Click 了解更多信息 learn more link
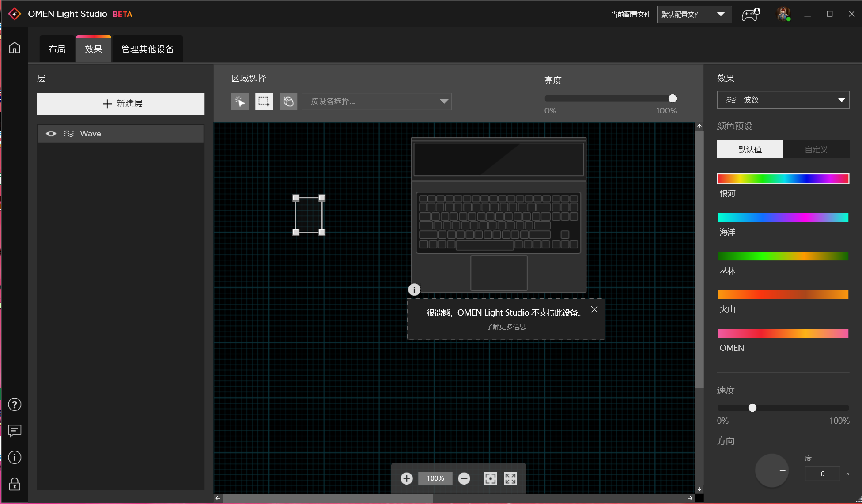 coord(506,326)
